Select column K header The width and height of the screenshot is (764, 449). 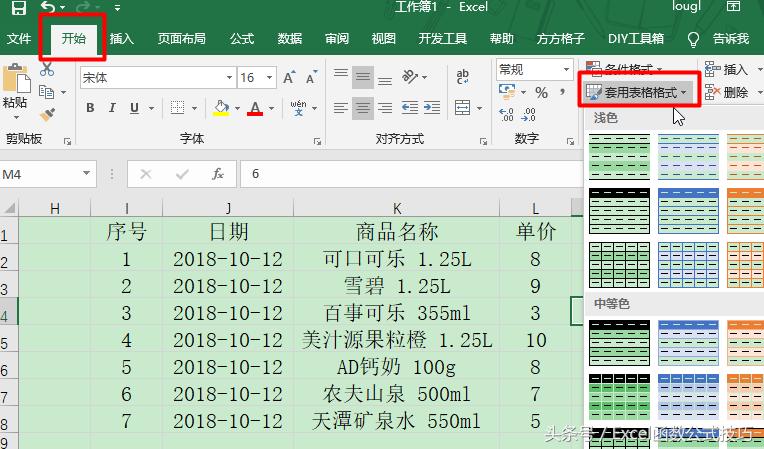[x=397, y=209]
